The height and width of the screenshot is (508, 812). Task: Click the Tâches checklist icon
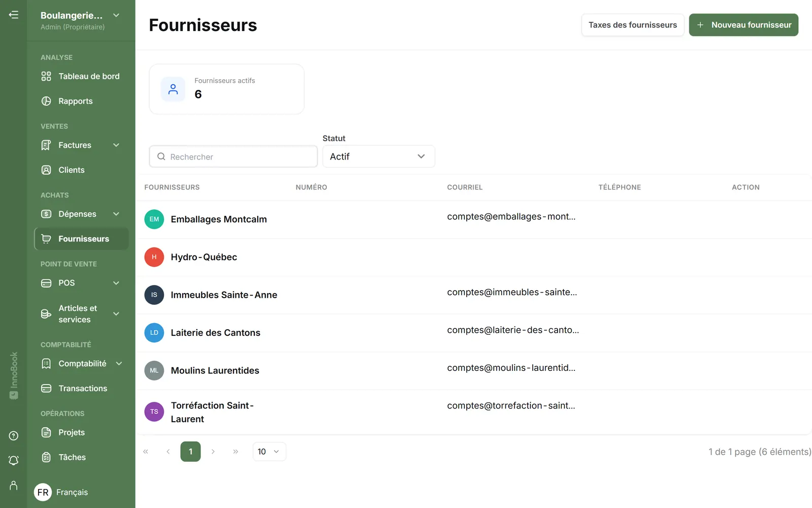pyautogui.click(x=46, y=457)
